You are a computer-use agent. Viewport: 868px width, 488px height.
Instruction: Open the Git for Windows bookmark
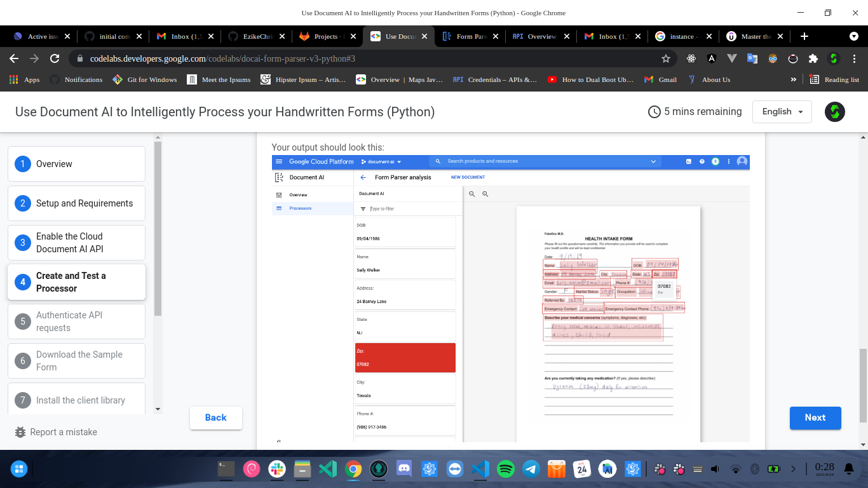[145, 79]
